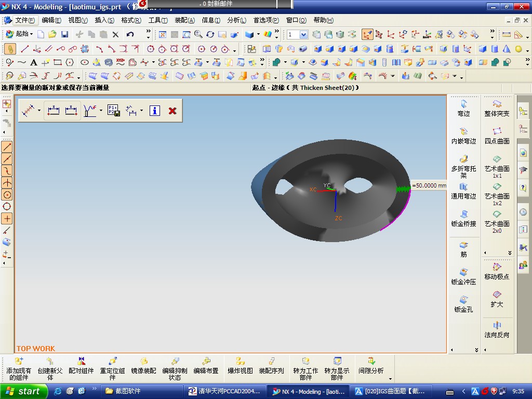Select the 四点曲面 four-point surface tool
The width and height of the screenshot is (532, 399).
click(497, 136)
